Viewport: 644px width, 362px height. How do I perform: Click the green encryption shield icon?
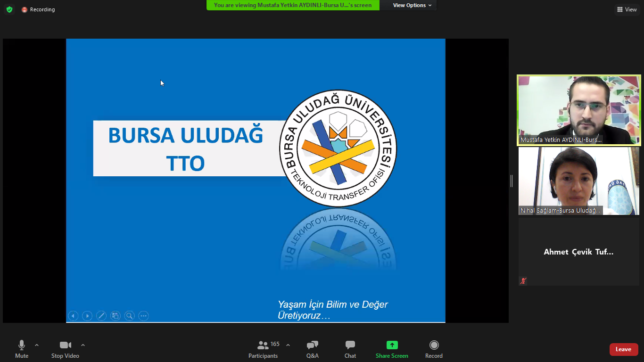click(9, 9)
